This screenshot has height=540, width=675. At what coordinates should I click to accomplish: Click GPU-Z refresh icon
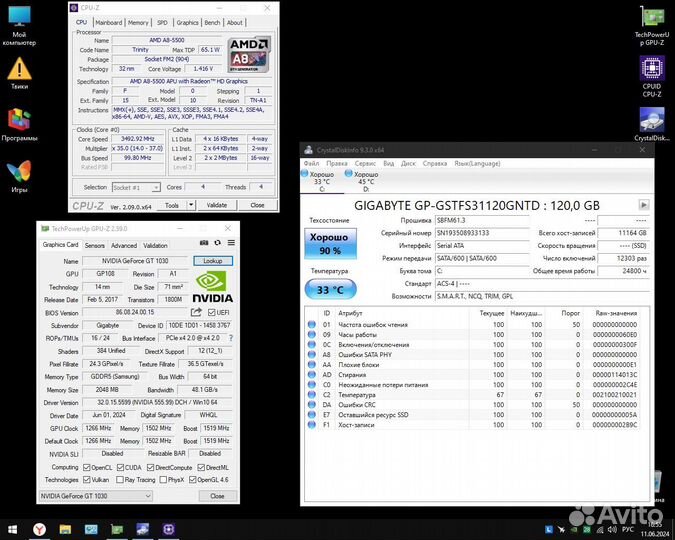coord(217,244)
